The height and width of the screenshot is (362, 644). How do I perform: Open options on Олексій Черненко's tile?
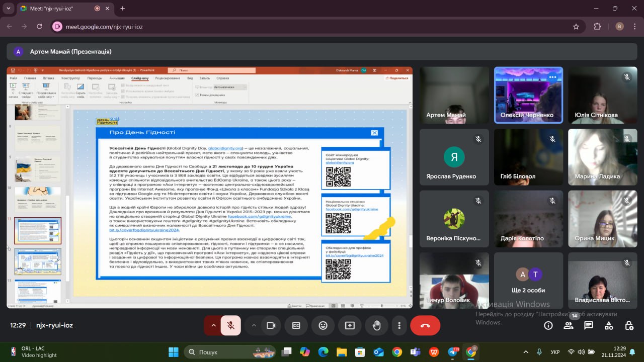click(552, 77)
